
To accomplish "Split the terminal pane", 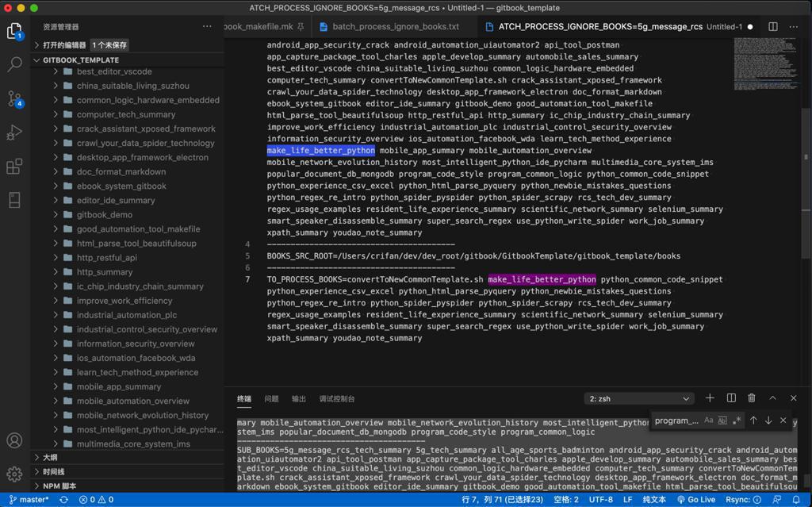I will coord(731,398).
